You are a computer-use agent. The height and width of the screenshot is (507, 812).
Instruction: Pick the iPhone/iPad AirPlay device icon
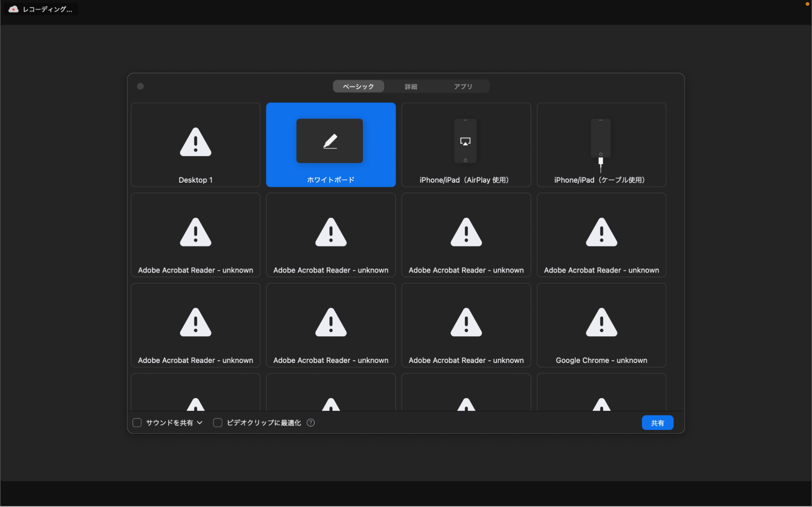465,141
